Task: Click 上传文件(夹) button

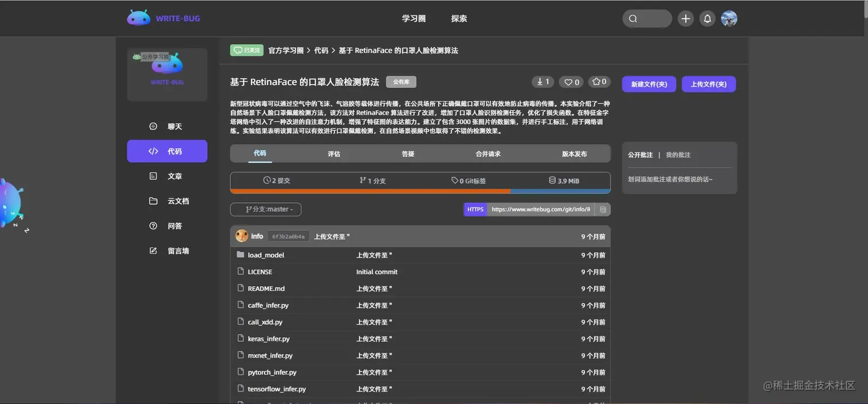Action: pyautogui.click(x=708, y=84)
